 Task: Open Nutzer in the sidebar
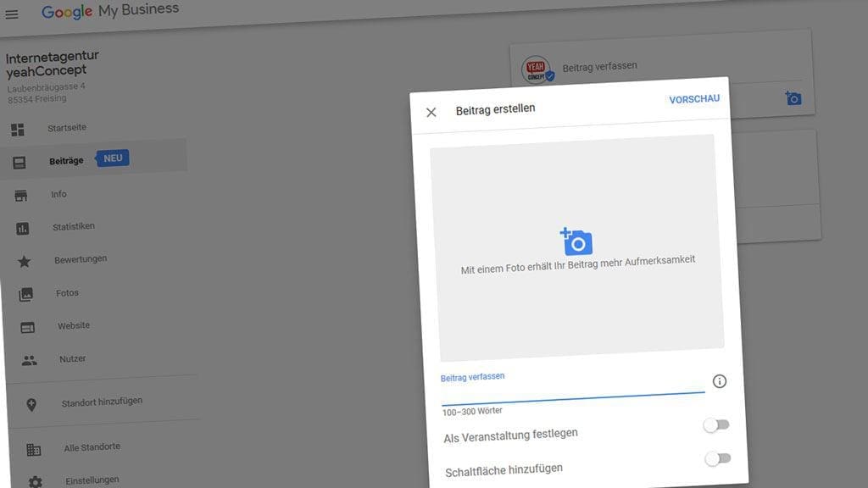click(x=73, y=359)
